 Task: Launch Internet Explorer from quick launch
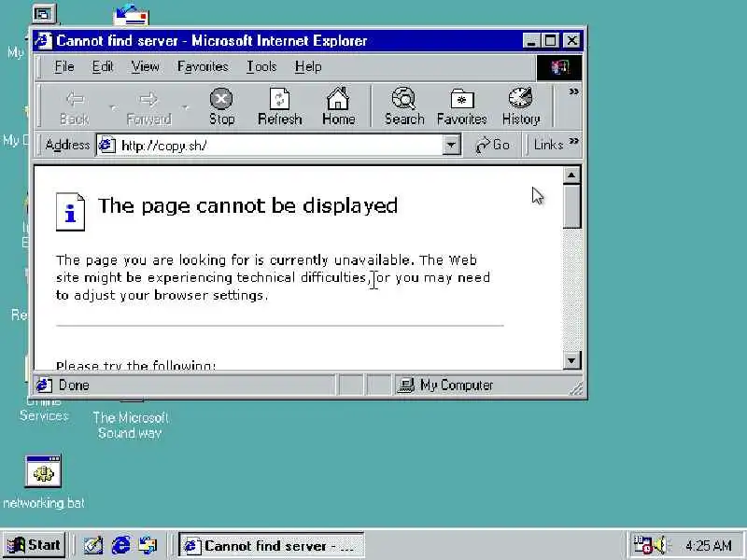pyautogui.click(x=121, y=545)
